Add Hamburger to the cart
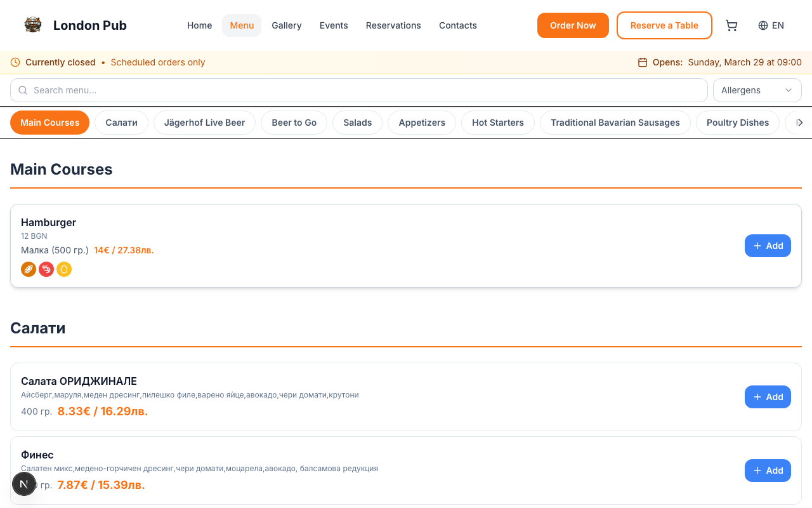Image resolution: width=812 pixels, height=508 pixels. pyautogui.click(x=768, y=246)
